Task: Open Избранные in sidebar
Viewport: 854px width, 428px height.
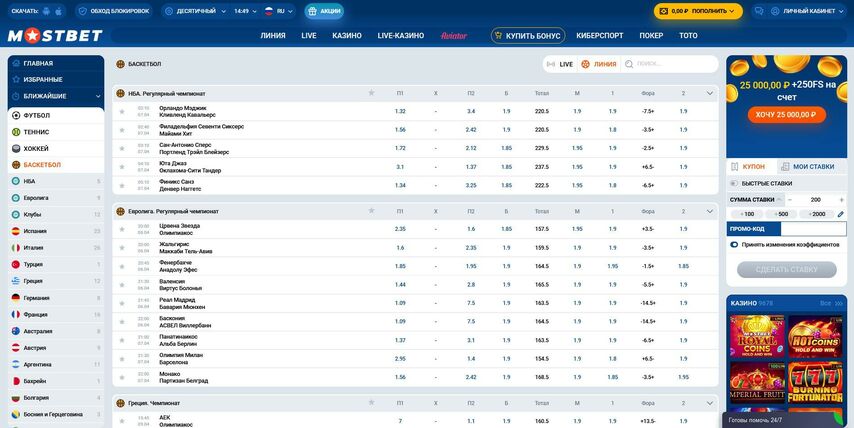Action: 56,80
